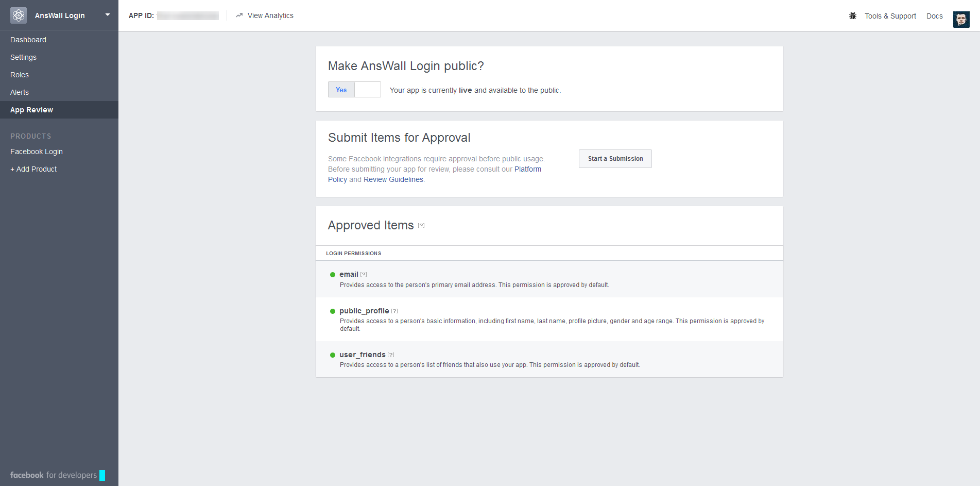Click the AnsWall Login app atom icon
This screenshot has width=980, height=486.
click(19, 15)
